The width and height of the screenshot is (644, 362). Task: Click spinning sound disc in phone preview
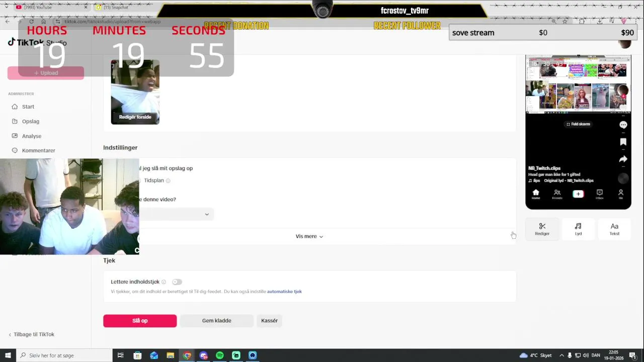click(x=623, y=178)
